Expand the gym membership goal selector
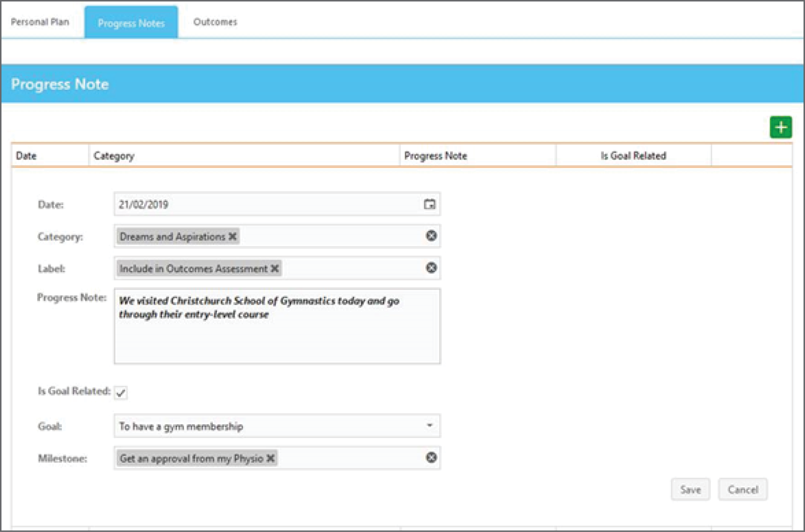805x532 pixels. 430,426
